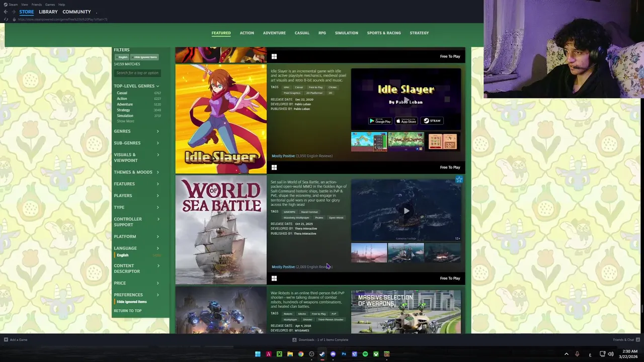Screen dimensions: 644x362
Task: Open the Games menu in the Steam menu bar
Action: tap(50, 5)
